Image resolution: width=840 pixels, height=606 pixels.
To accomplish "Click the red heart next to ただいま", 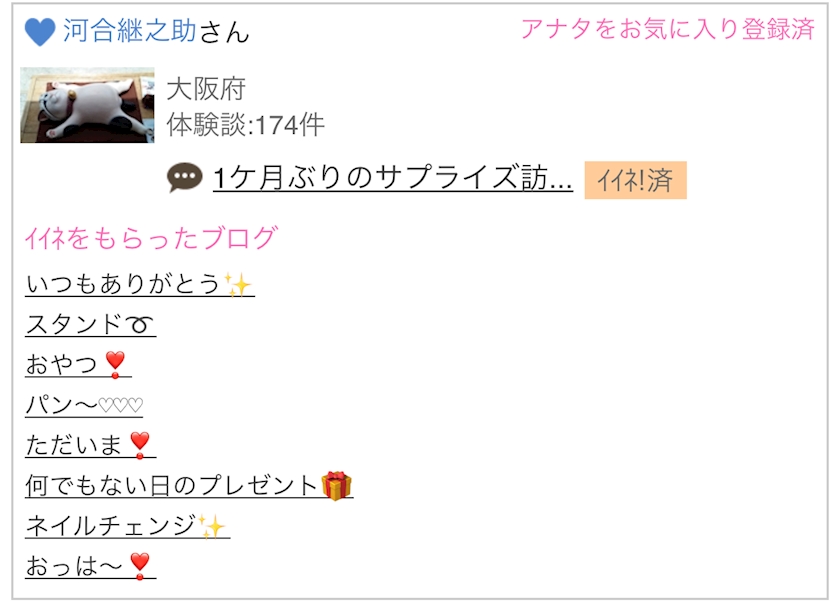I will [140, 445].
